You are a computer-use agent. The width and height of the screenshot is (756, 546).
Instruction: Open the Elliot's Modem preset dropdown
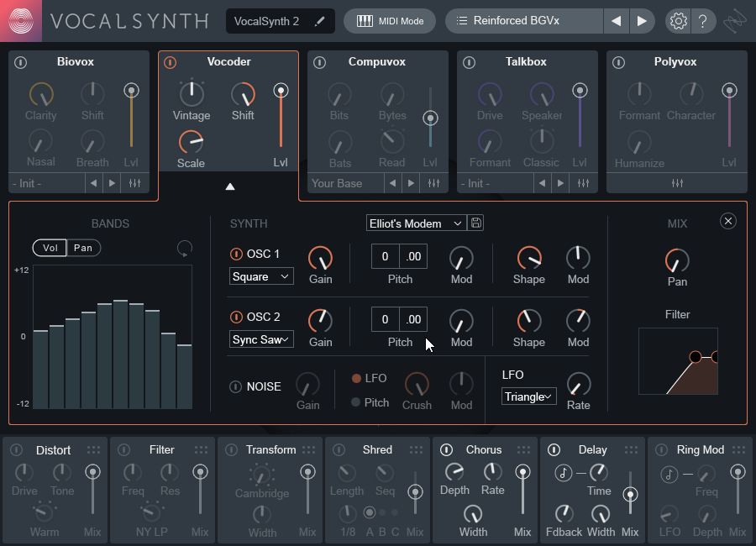pyautogui.click(x=416, y=223)
